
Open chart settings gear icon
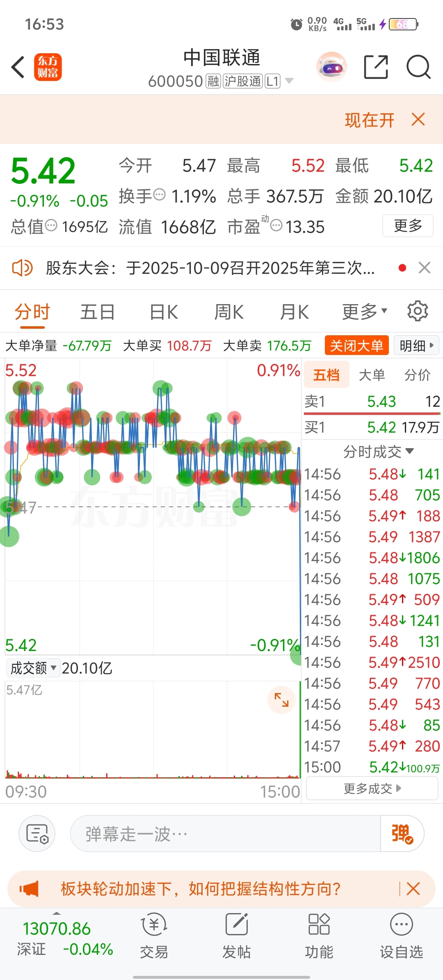tap(418, 311)
